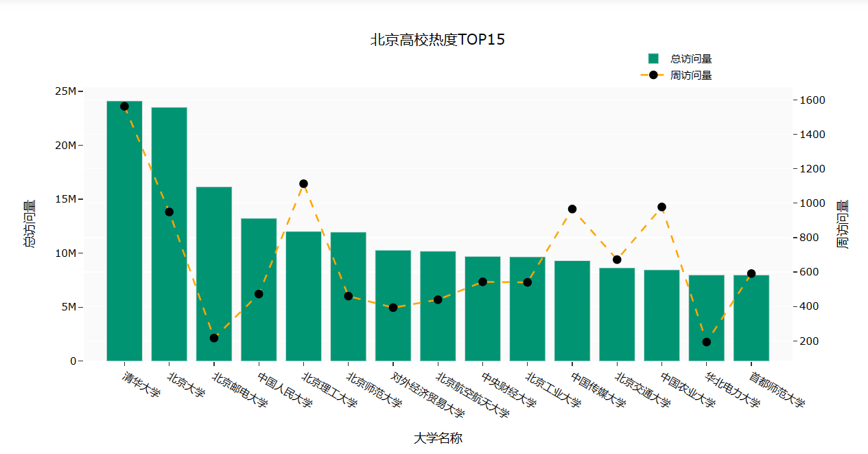Click the 北京大学 bar
The height and width of the screenshot is (454, 868).
pyautogui.click(x=169, y=234)
